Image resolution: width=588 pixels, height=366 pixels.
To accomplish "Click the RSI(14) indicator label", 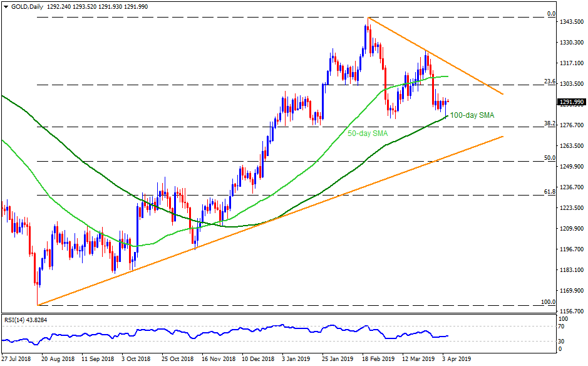I will [x=18, y=320].
